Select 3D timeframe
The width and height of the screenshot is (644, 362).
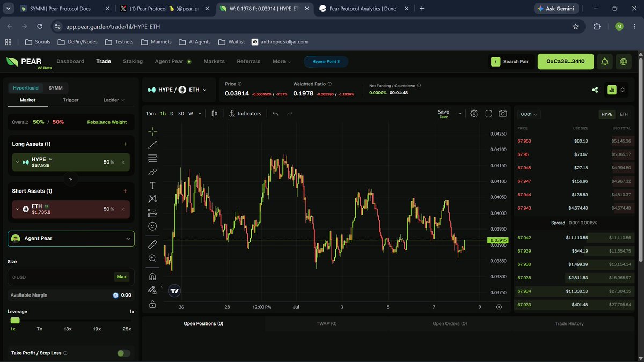click(181, 114)
